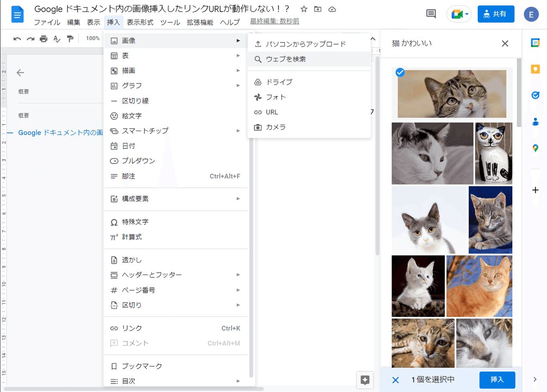Open the ツール menu
Screen dimensions: 547x392
tap(170, 22)
